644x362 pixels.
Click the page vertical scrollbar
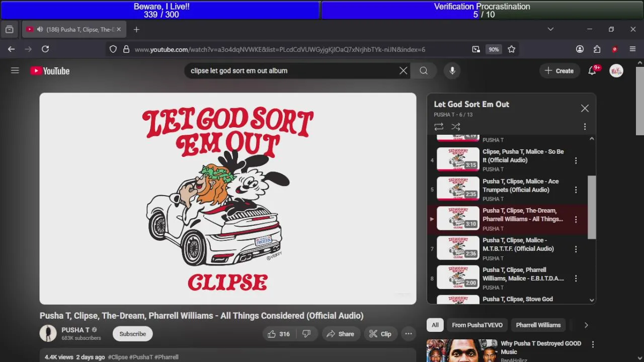click(x=639, y=101)
